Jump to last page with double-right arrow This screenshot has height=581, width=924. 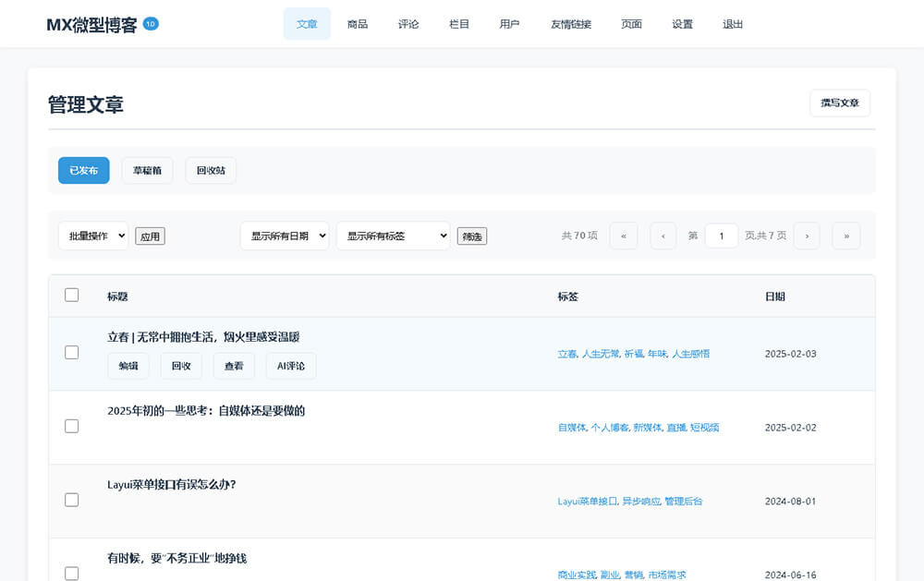click(x=845, y=236)
